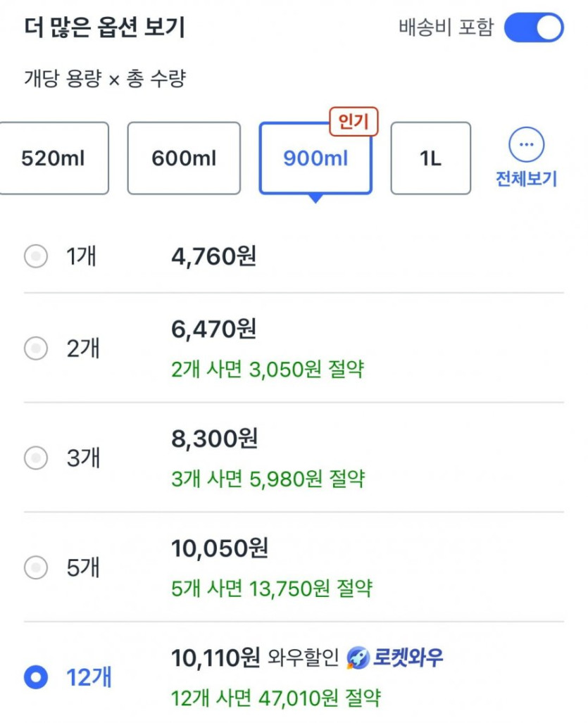Select the 600ml size option
This screenshot has height=723, width=588.
[x=184, y=158]
